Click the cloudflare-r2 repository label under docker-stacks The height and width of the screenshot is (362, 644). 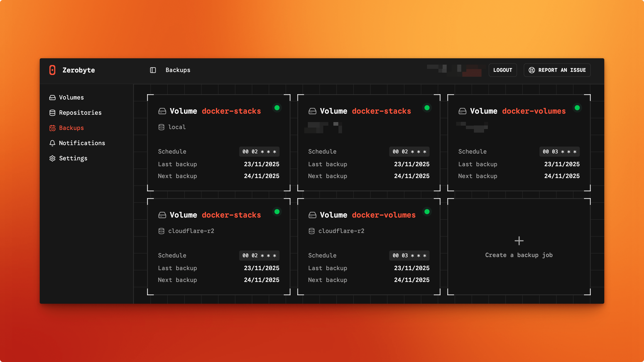coord(191,231)
